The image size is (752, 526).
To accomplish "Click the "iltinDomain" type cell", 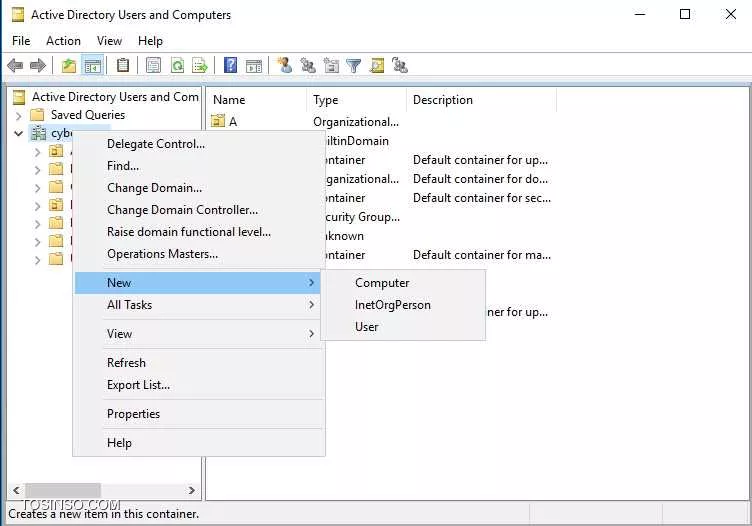I will [x=357, y=141].
